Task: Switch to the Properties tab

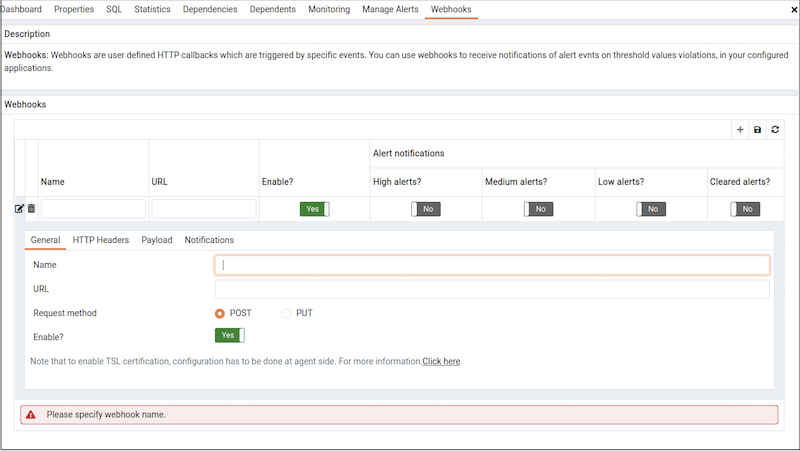Action: [x=74, y=9]
